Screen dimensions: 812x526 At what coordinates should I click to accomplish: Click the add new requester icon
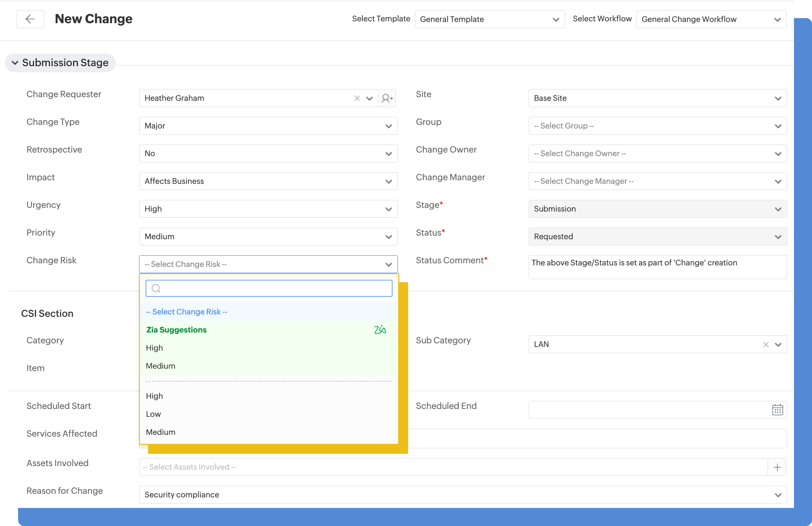[x=387, y=99]
